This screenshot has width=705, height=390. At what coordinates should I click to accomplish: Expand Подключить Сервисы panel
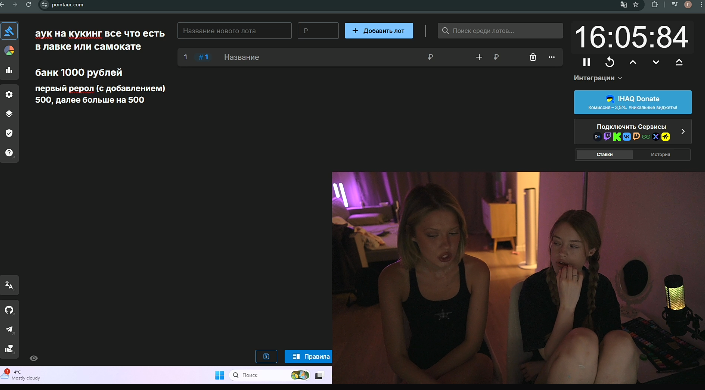pyautogui.click(x=633, y=131)
